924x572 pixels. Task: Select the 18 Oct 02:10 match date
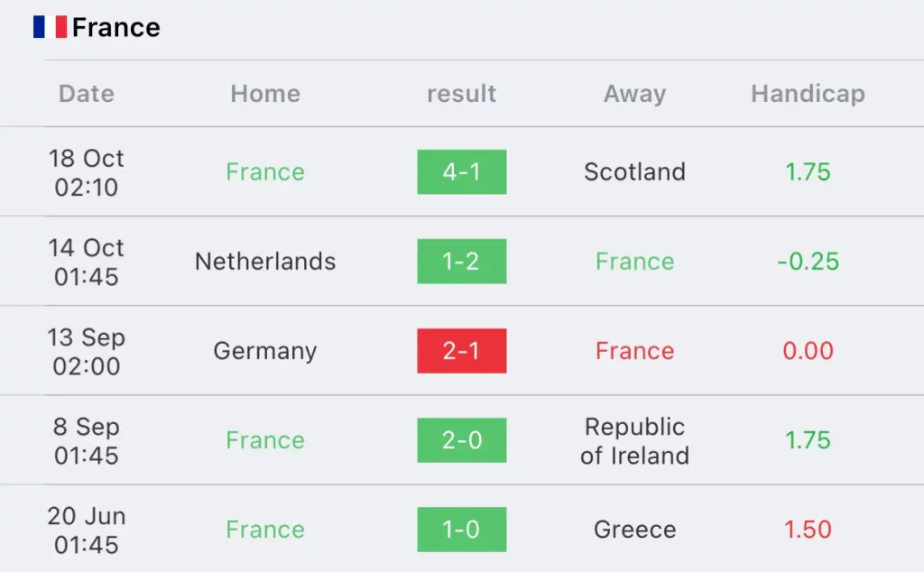point(87,172)
